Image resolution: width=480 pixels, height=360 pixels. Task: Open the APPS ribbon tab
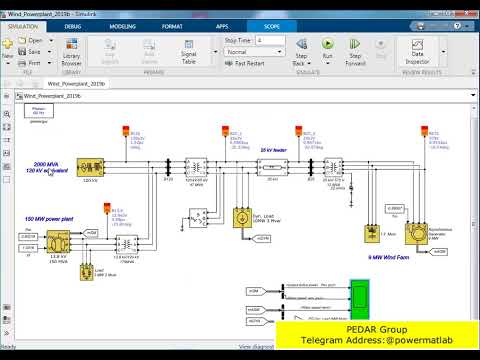click(222, 26)
